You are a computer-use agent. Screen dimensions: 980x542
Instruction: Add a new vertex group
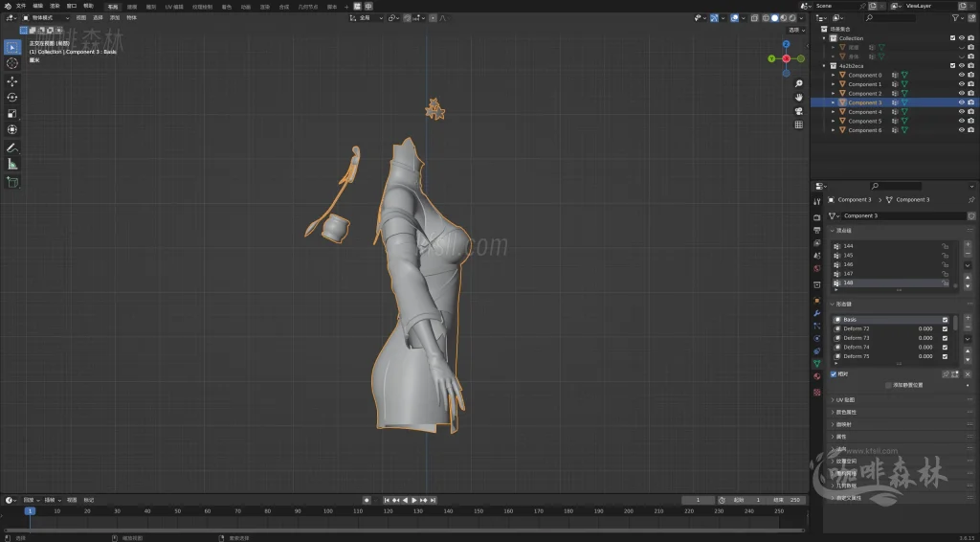968,244
